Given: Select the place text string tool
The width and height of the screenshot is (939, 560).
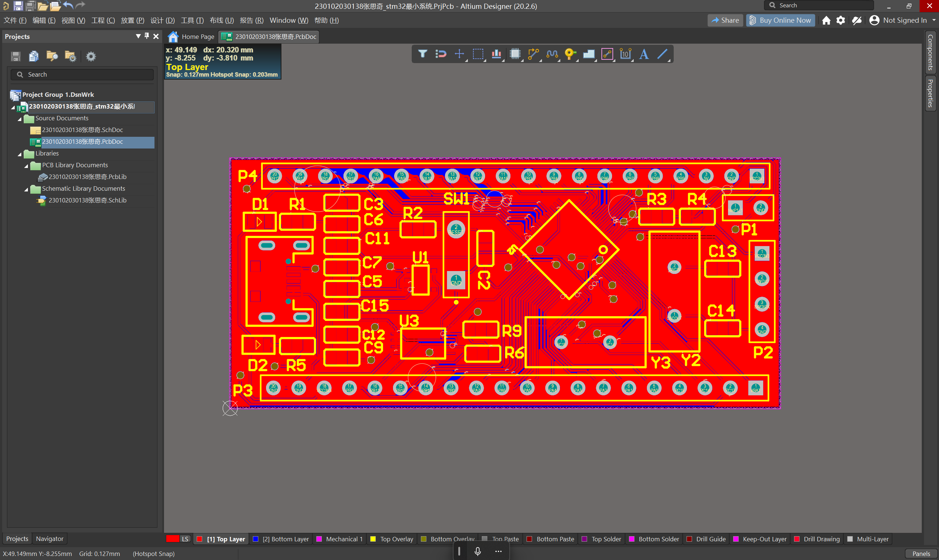Looking at the screenshot, I should (644, 54).
